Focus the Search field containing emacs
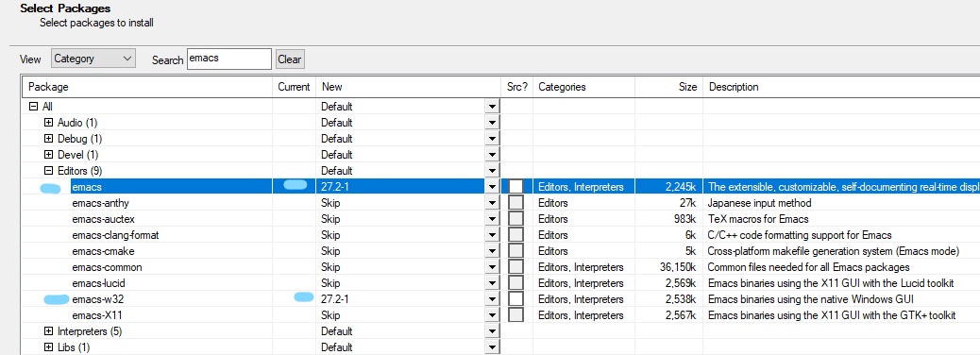The height and width of the screenshot is (355, 980). pos(228,59)
